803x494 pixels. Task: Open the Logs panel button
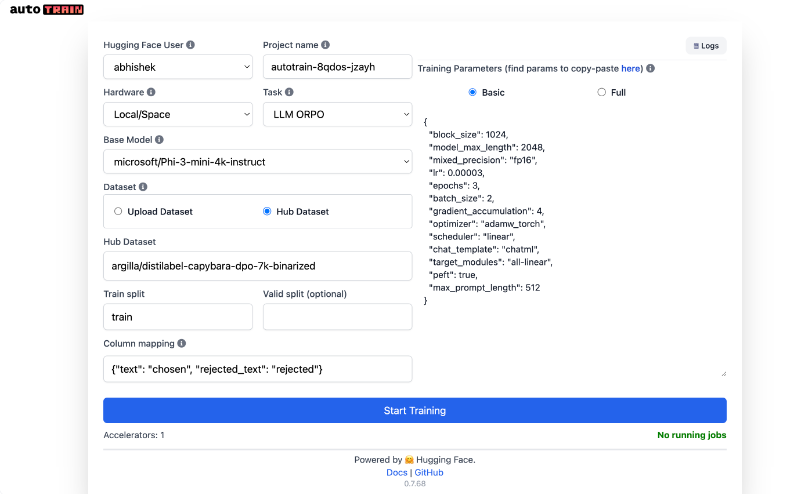(706, 46)
